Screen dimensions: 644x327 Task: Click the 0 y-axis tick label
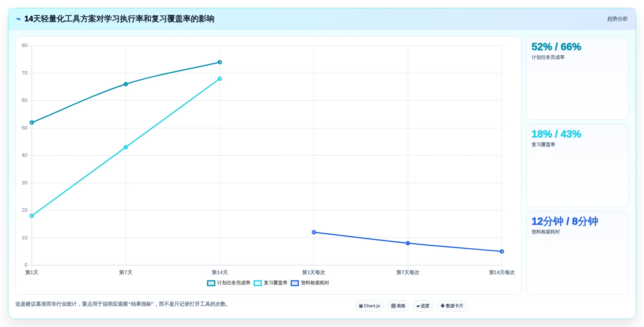pos(26,265)
